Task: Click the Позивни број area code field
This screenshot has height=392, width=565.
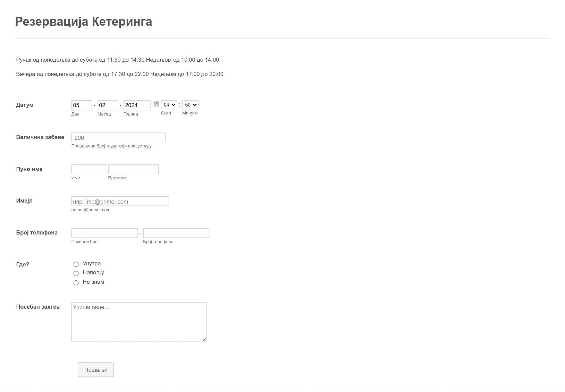Action: click(104, 233)
